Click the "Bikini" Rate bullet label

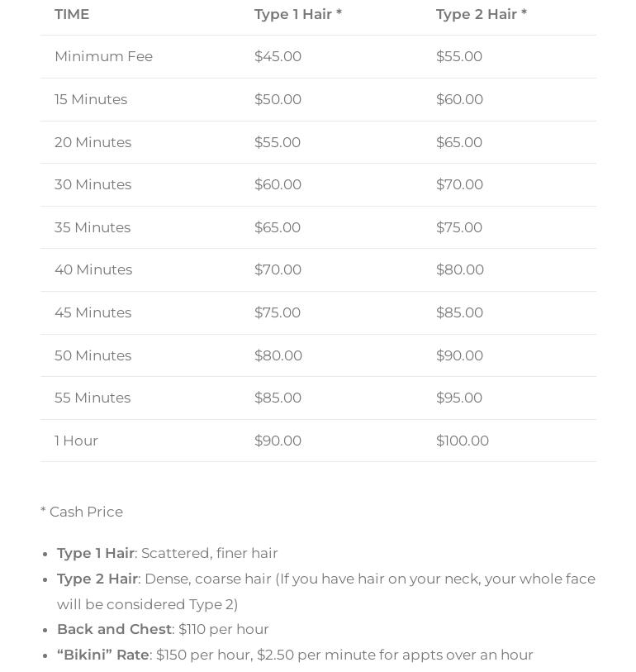point(103,655)
